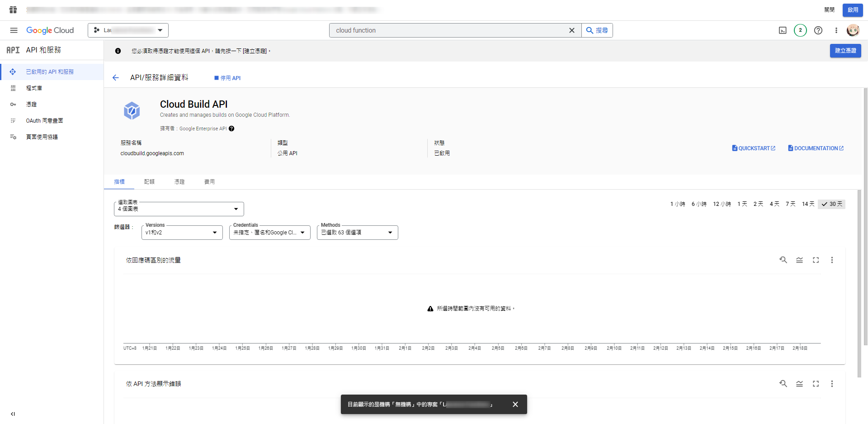Click the 建立憑證 button
868x424 pixels.
845,51
